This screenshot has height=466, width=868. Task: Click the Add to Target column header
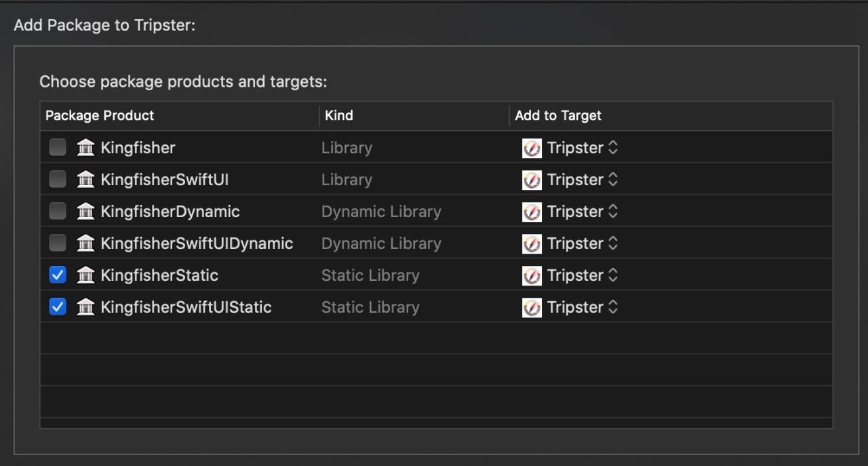tap(671, 115)
